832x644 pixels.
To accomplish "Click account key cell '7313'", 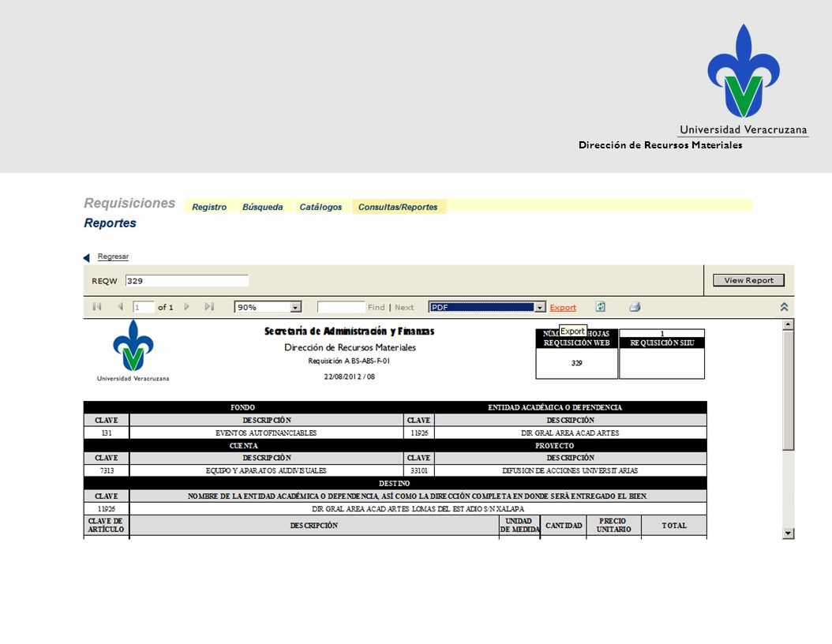I will [x=107, y=470].
